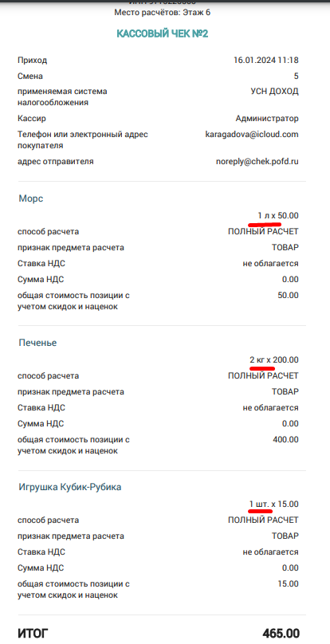Select the Печенье item title
Screen dimensions: 330x644
(37, 343)
